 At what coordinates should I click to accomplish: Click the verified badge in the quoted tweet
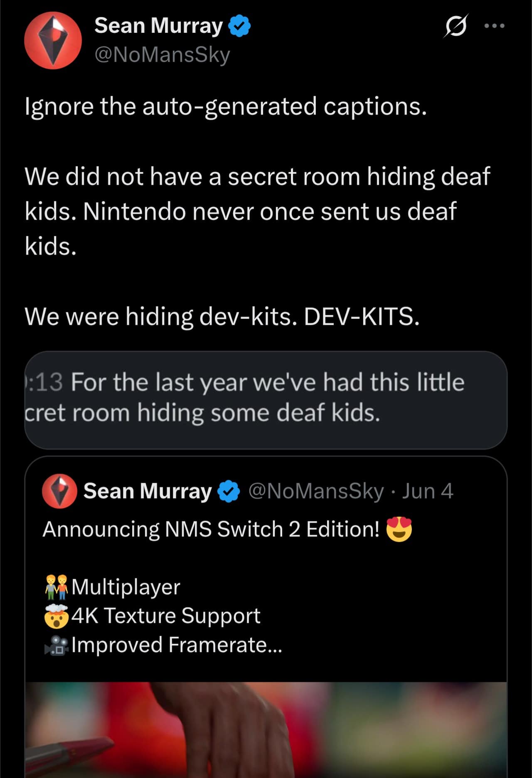click(229, 491)
